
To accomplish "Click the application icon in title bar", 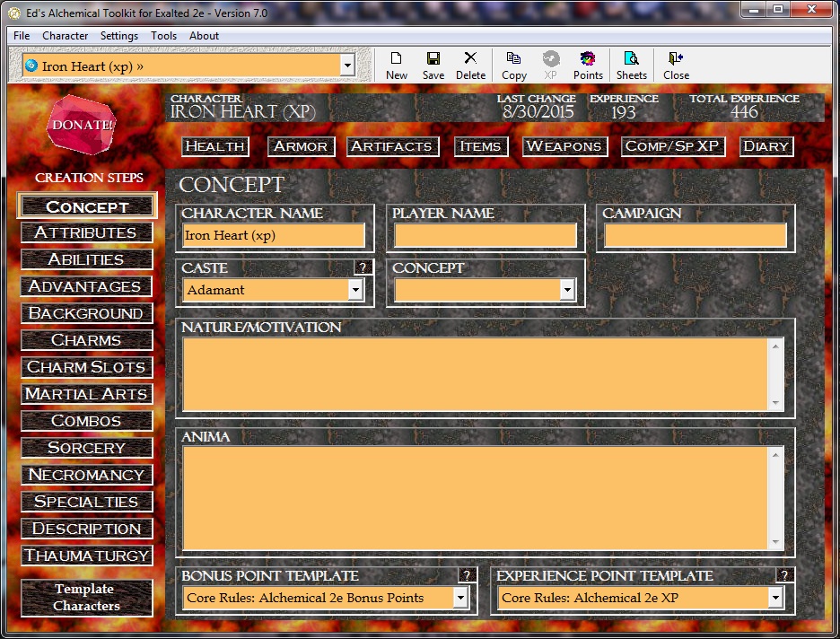I will (14, 13).
